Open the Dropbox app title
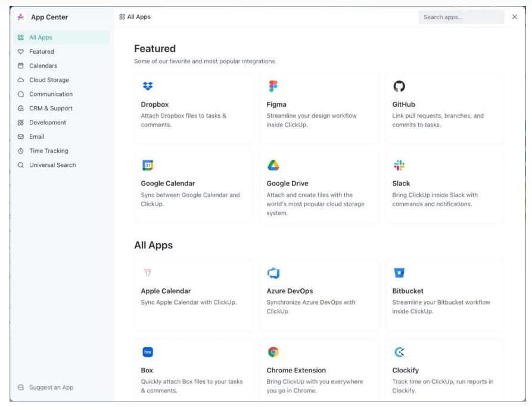The width and height of the screenshot is (532, 407). (155, 104)
